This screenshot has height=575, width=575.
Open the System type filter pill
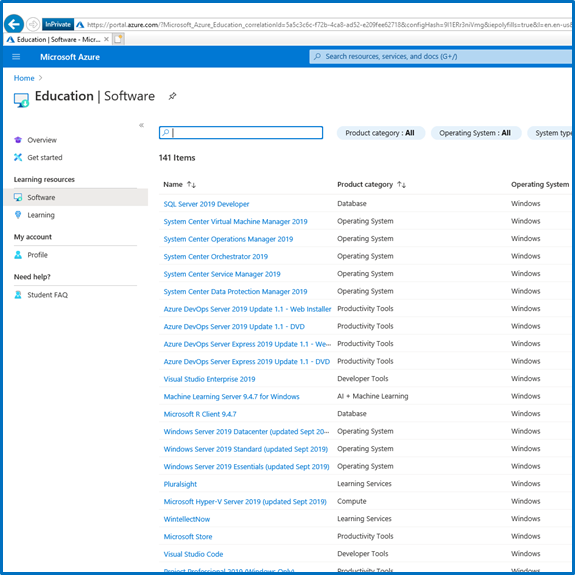tap(550, 133)
